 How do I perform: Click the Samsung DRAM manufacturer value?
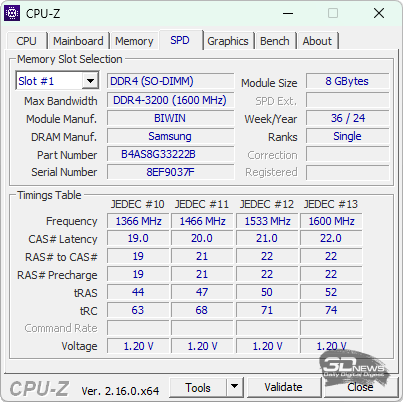[x=170, y=136]
